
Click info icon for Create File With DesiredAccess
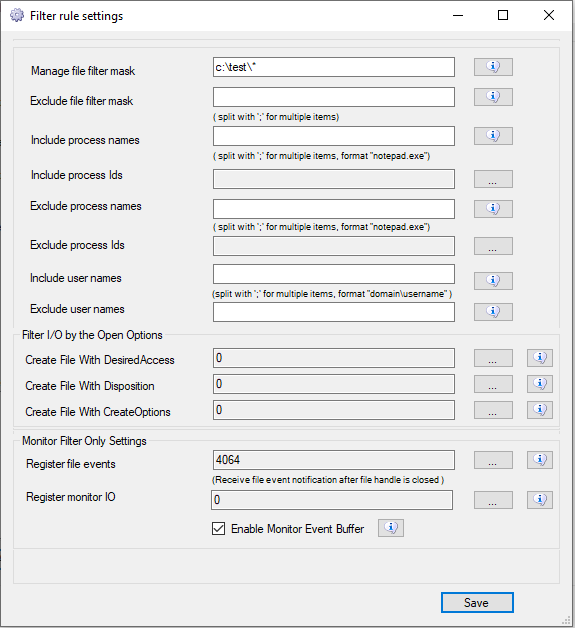click(x=539, y=358)
